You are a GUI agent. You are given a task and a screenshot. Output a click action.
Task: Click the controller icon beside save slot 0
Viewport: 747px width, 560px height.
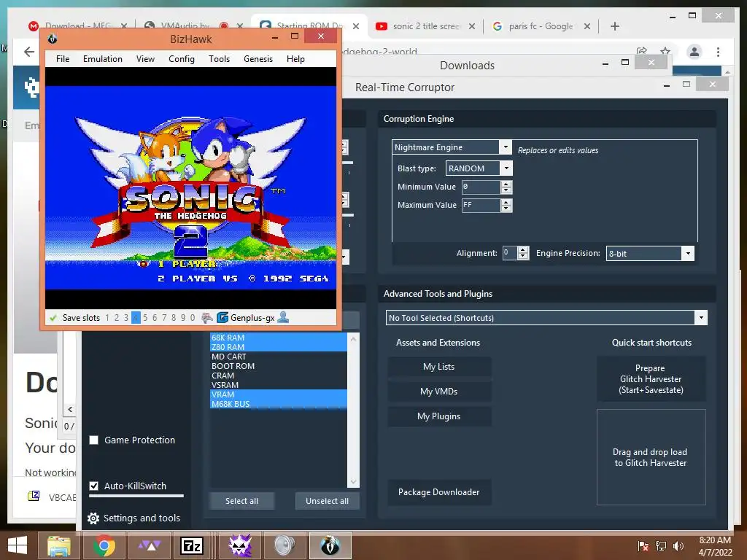click(x=206, y=318)
